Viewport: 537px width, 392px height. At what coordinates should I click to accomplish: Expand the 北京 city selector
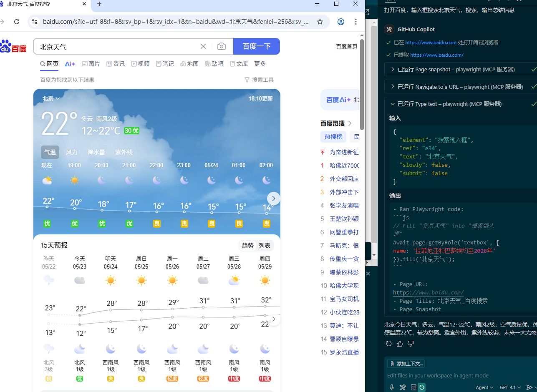[x=51, y=99]
